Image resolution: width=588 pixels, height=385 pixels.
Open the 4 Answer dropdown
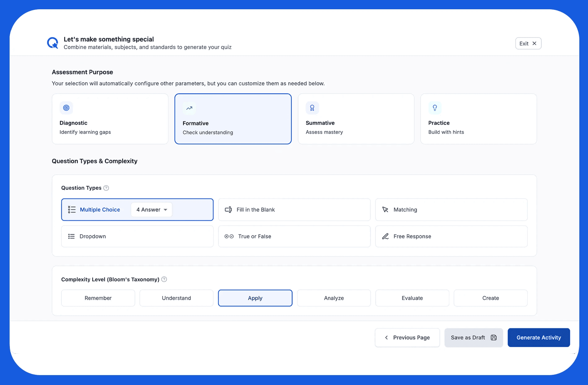click(x=152, y=210)
